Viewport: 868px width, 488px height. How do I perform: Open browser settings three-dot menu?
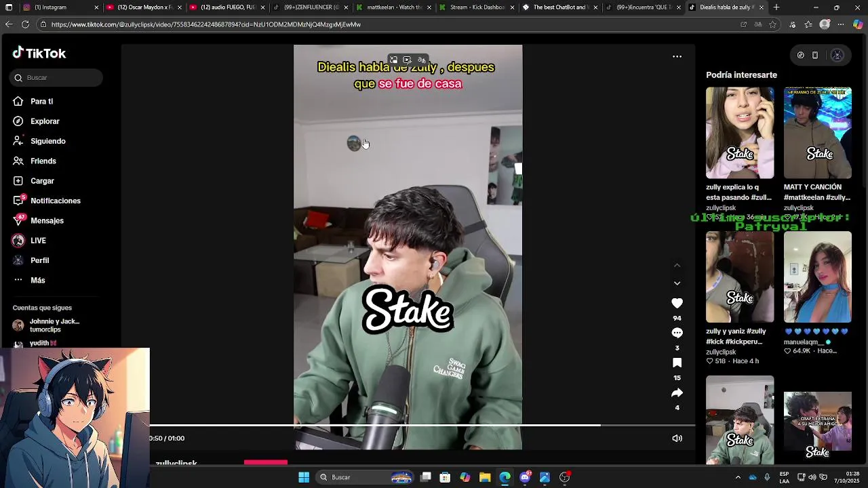[841, 24]
